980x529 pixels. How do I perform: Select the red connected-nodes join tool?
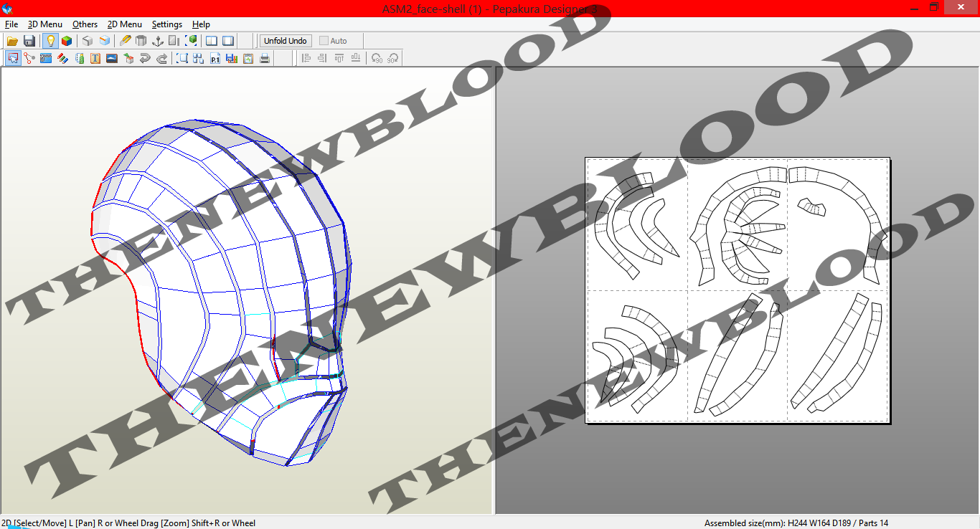(29, 58)
